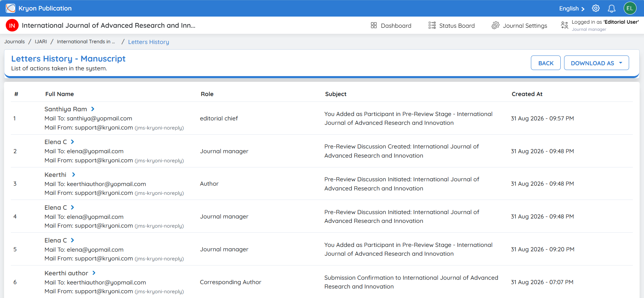
Task: Click the Subject column header
Action: tap(336, 94)
